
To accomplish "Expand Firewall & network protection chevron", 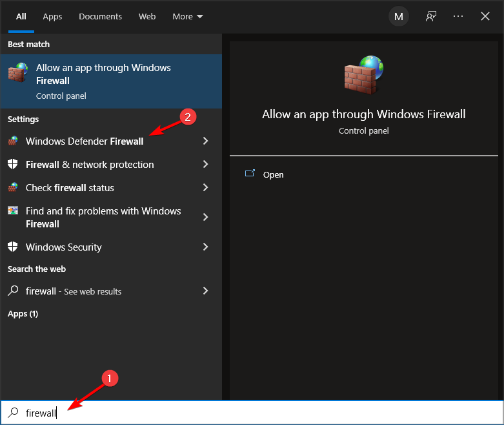I will (205, 164).
